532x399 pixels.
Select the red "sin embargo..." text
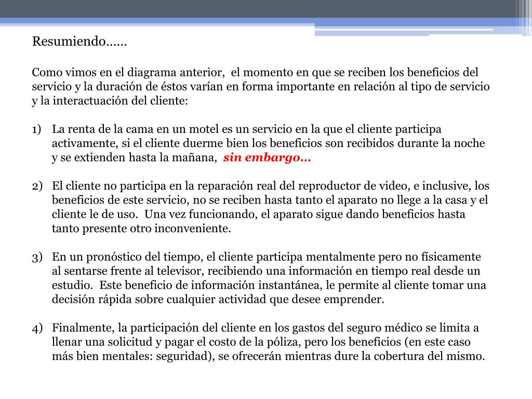(267, 158)
